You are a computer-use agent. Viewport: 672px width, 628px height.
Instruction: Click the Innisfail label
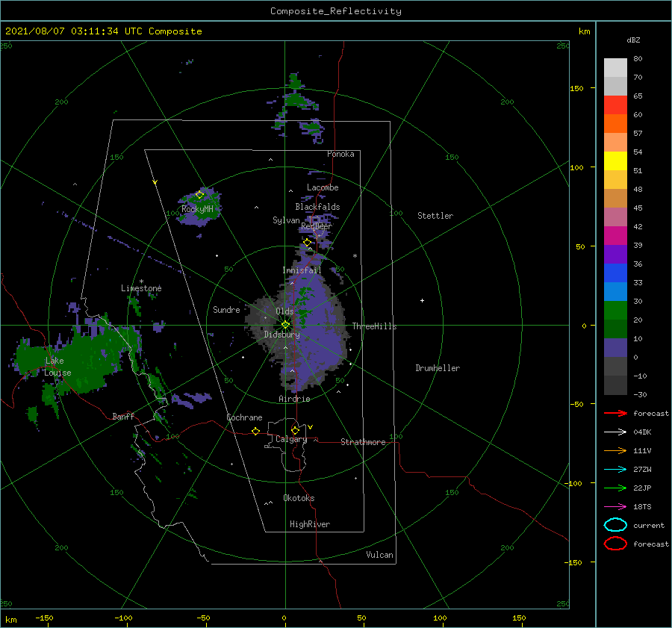tap(302, 270)
